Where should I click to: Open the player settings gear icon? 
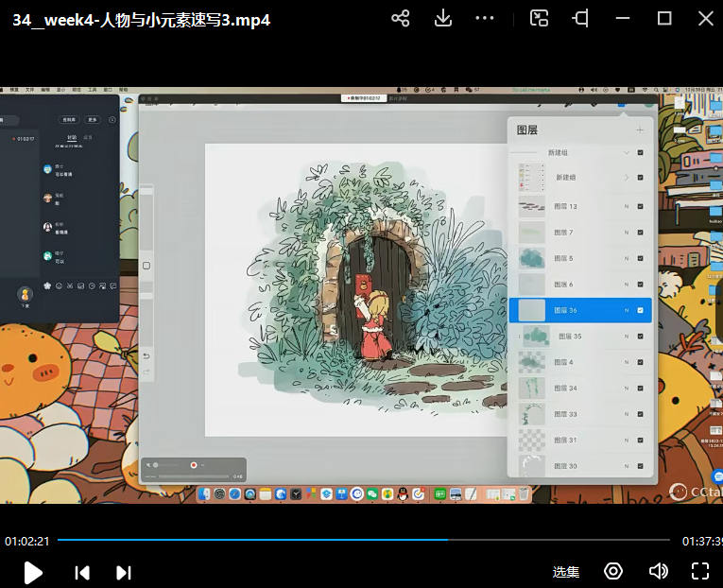[614, 571]
